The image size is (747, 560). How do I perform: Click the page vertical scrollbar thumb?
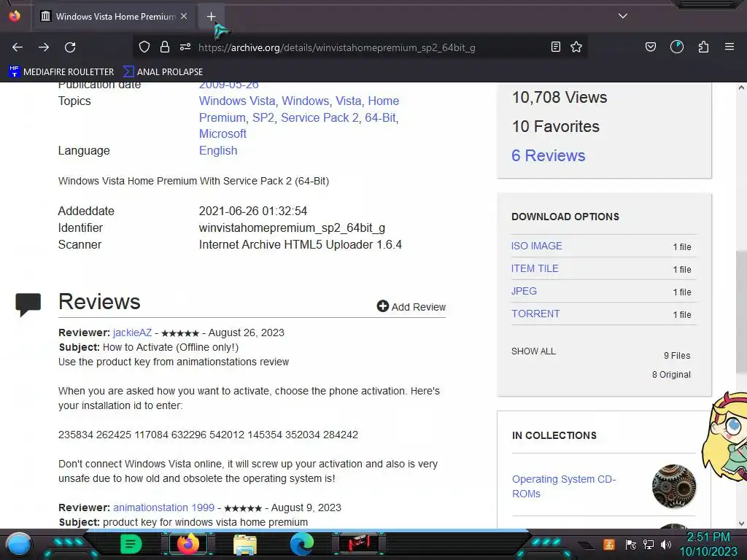coord(741,312)
